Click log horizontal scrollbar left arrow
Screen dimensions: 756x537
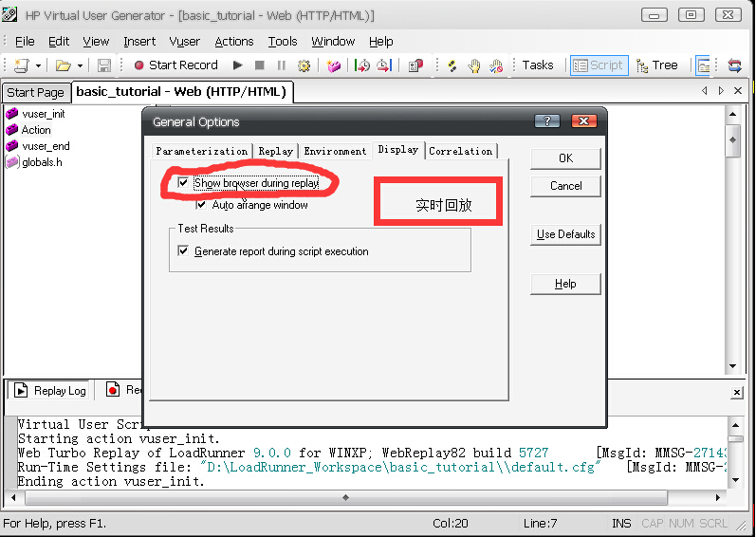(13, 497)
